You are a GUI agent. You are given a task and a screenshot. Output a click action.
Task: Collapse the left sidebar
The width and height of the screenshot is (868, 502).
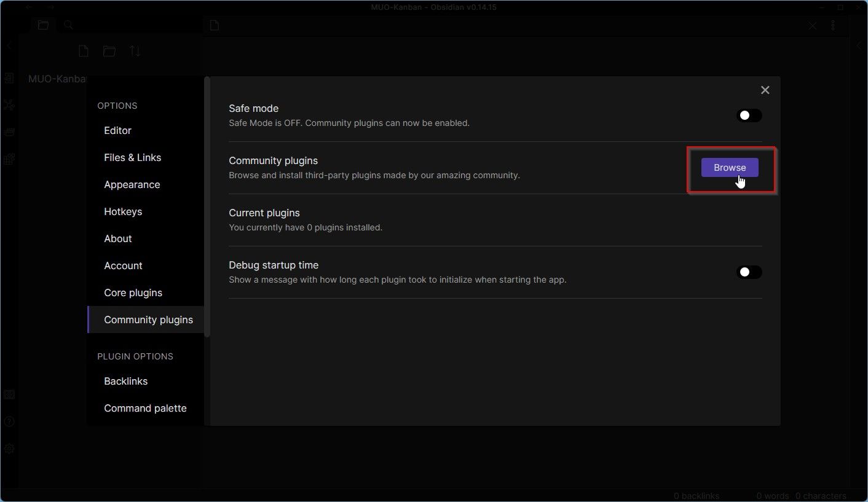click(9, 44)
